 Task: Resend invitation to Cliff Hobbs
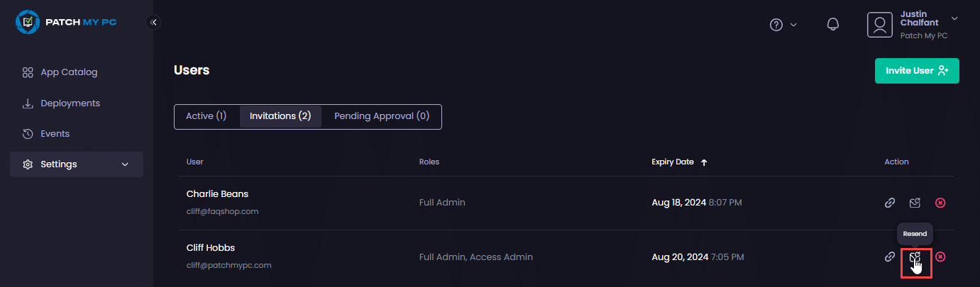coord(915,257)
